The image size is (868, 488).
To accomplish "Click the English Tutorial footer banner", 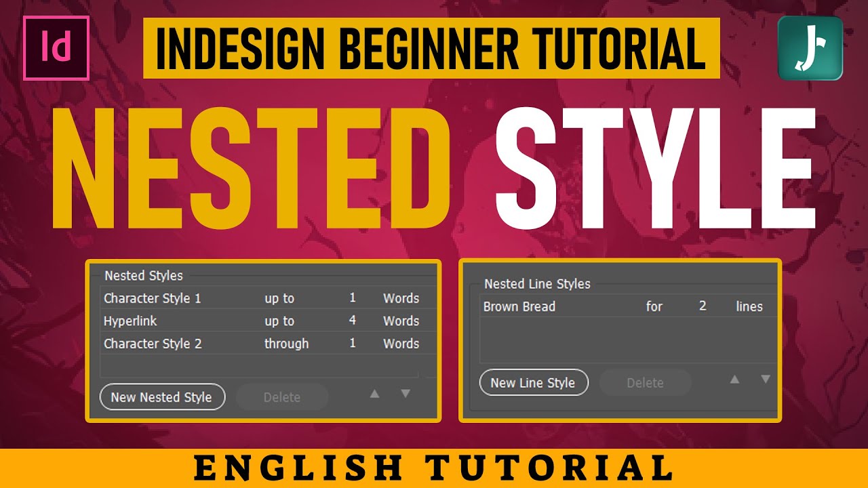I will click(x=434, y=468).
